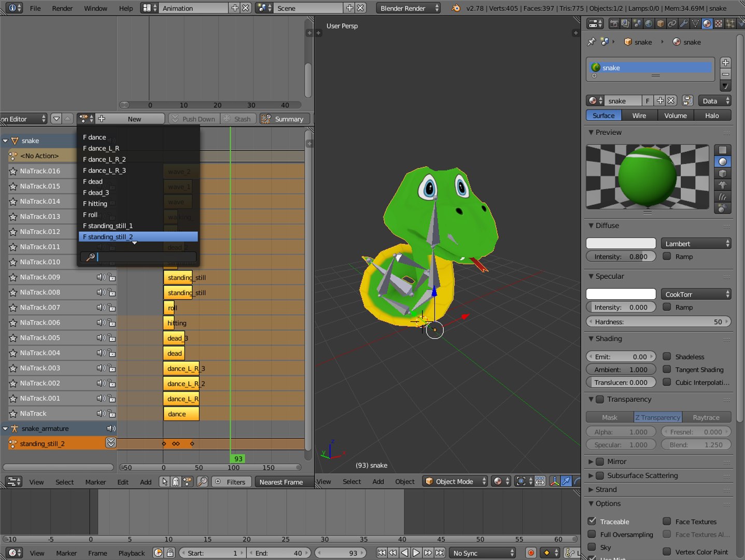This screenshot has height=560, width=745.
Task: Switch to the Wire material type tab
Action: click(639, 116)
